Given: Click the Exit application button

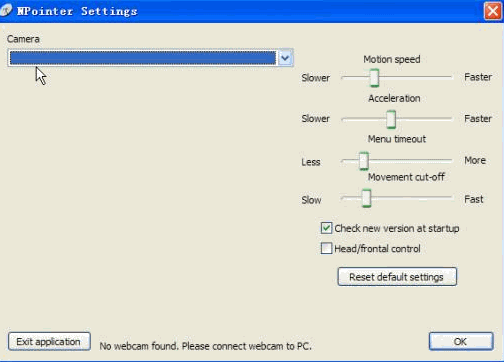Looking at the screenshot, I should (x=49, y=341).
